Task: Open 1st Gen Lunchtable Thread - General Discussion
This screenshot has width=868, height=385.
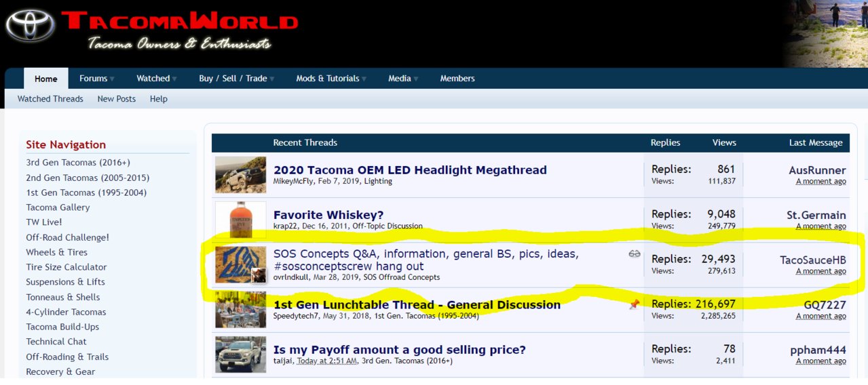Action: click(417, 305)
